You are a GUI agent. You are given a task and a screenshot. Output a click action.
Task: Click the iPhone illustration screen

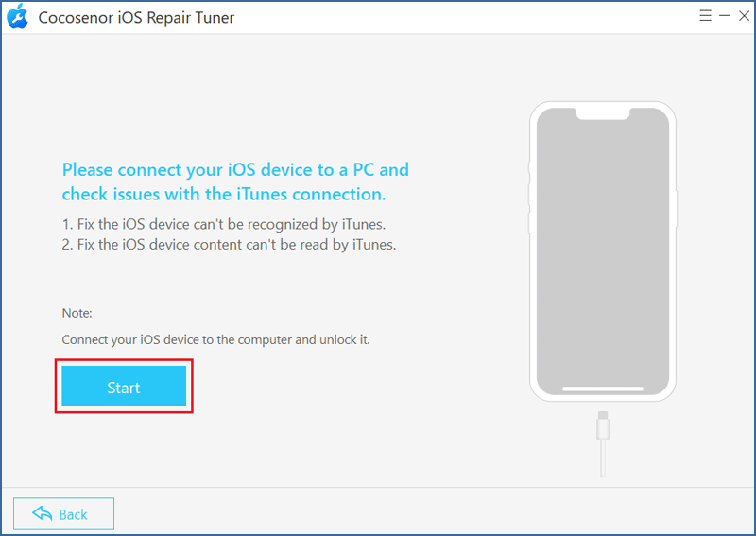click(603, 251)
